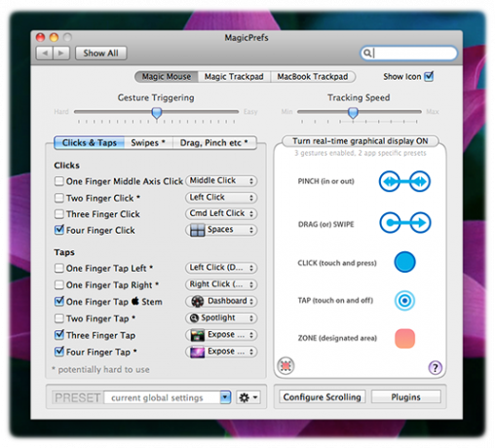Select the Magic Mouse tab
Viewport: 495px width, 448px height.
point(167,77)
